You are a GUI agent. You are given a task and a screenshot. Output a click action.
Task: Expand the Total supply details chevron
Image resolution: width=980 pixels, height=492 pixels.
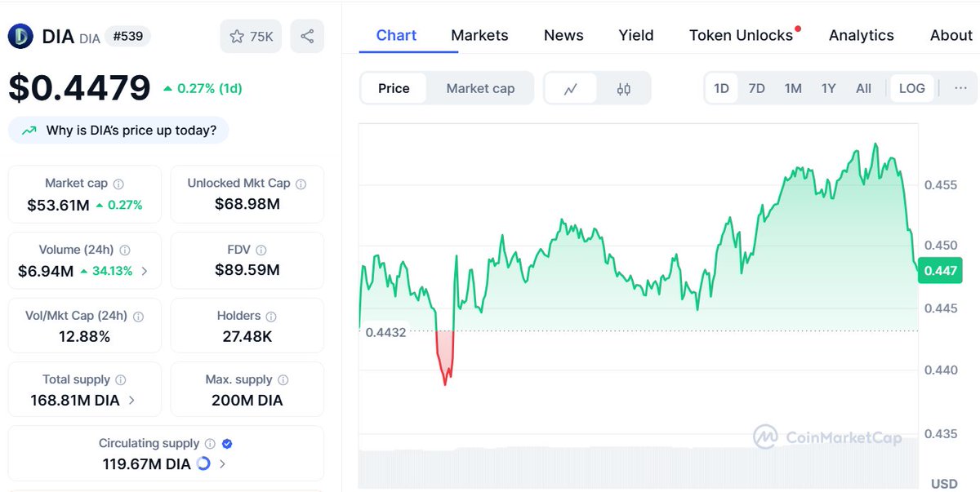coord(132,401)
